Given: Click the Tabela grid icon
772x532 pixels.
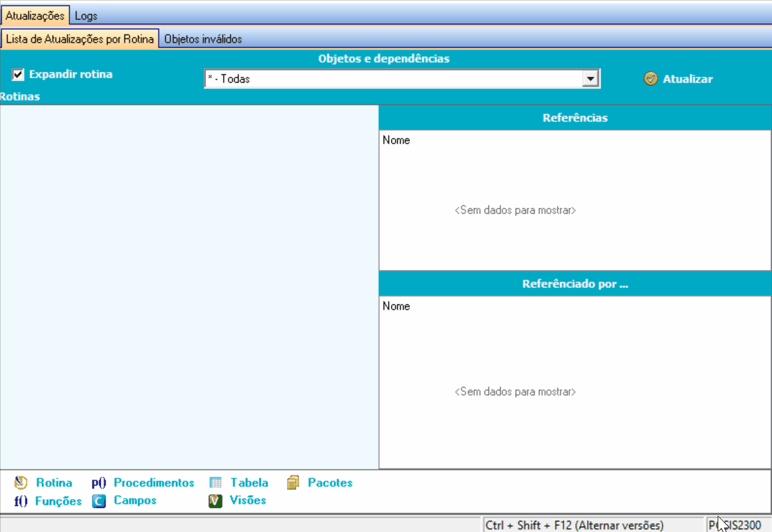Looking at the screenshot, I should click(x=215, y=483).
